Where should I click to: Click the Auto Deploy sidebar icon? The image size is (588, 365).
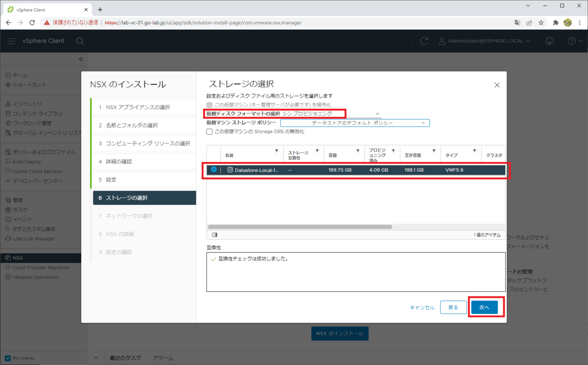(x=8, y=161)
